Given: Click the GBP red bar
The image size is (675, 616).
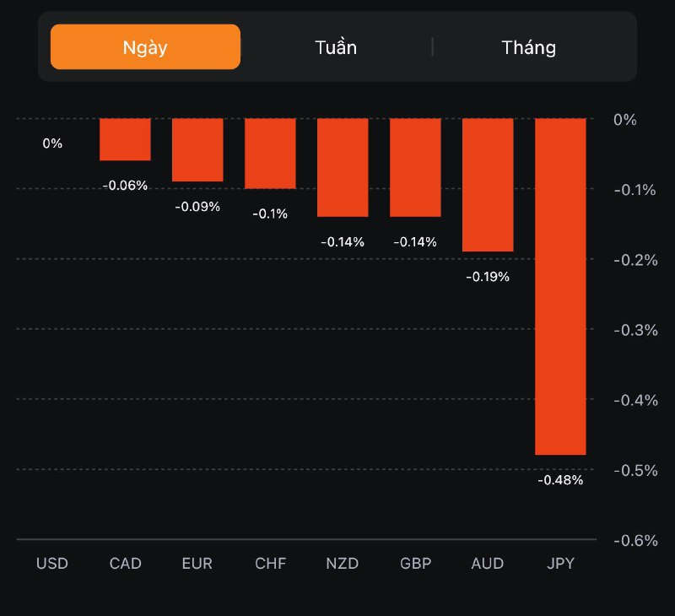Looking at the screenshot, I should [x=415, y=167].
